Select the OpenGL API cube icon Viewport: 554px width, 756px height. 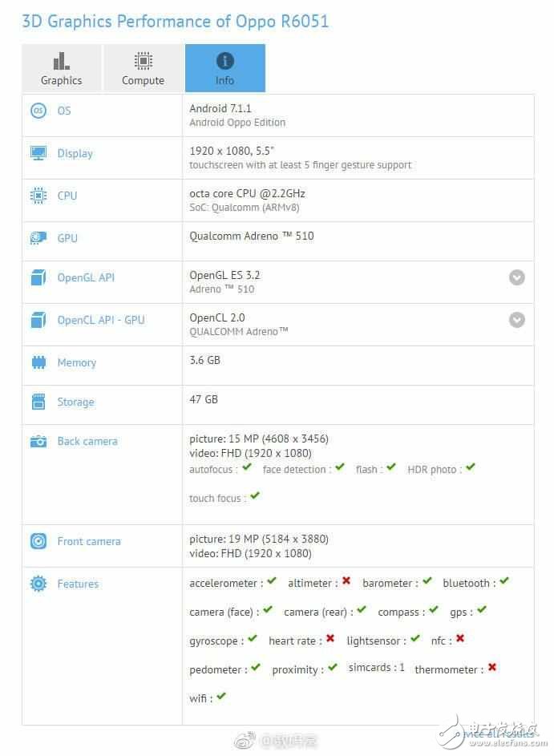38,277
